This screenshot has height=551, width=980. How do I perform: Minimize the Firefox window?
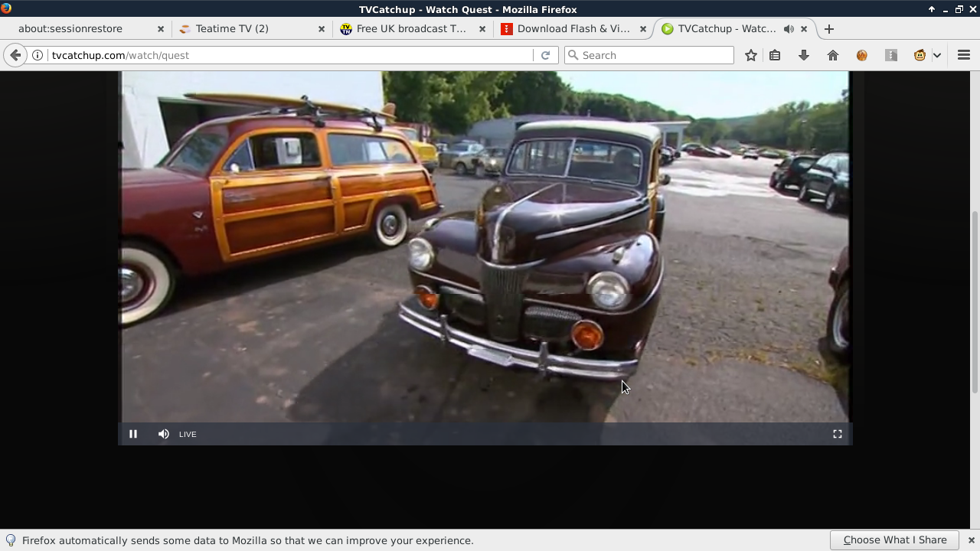946,9
